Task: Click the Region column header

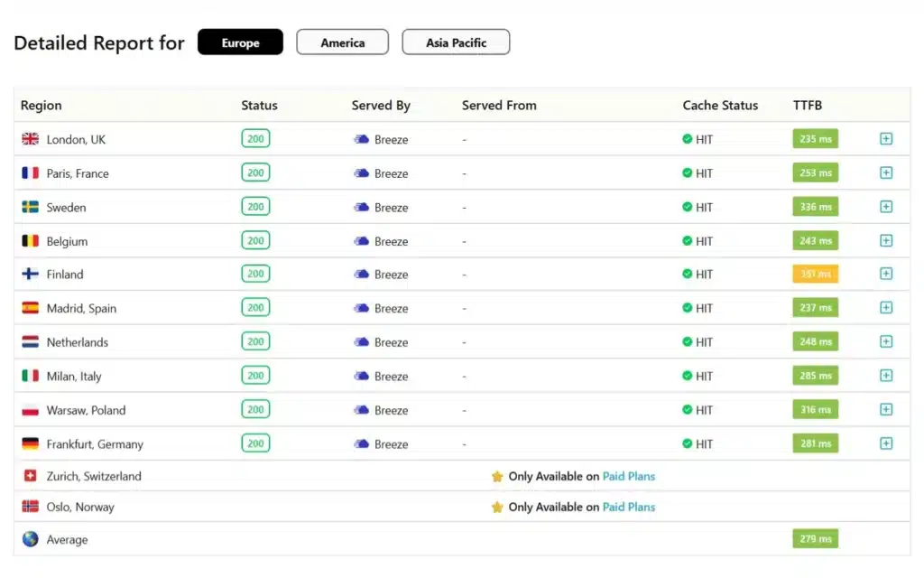Action: coord(42,106)
